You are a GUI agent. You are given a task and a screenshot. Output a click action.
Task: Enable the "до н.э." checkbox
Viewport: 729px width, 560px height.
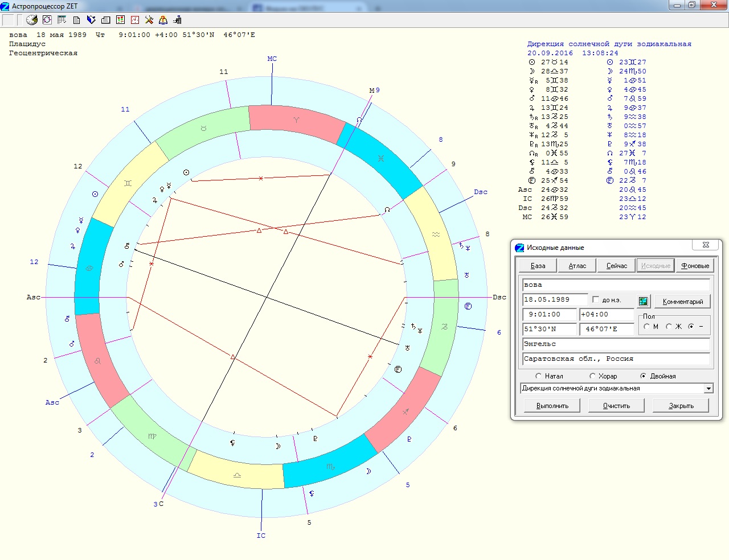click(x=596, y=299)
